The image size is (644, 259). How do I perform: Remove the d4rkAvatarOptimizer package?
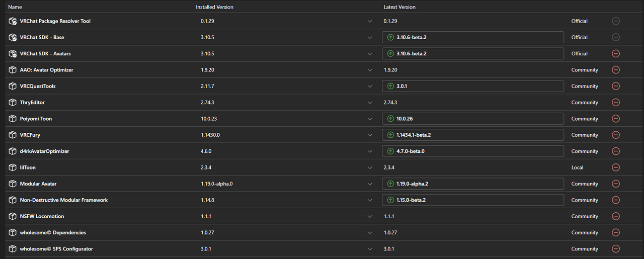(x=615, y=151)
